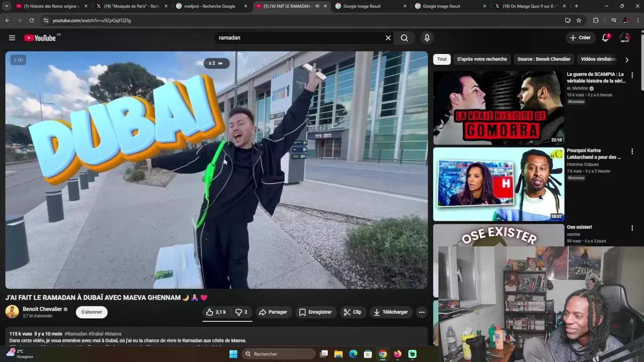This screenshot has width=644, height=362.
Task: Click the video player frame
Action: pos(216,170)
